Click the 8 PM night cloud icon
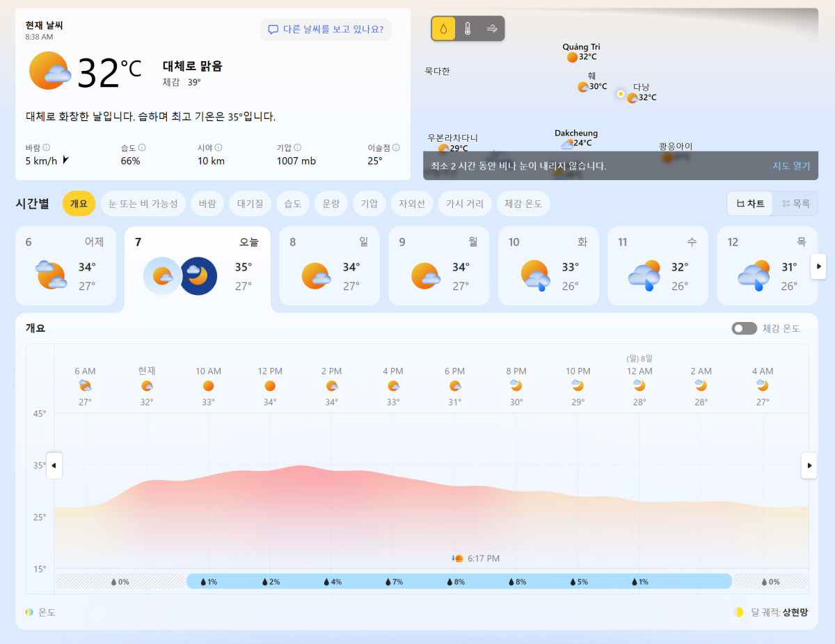 (x=516, y=385)
